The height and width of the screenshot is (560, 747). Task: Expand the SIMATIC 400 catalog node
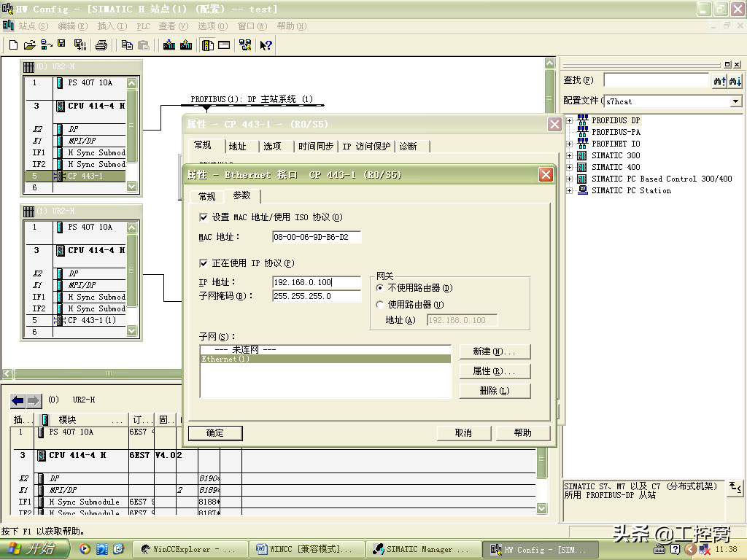[x=569, y=167]
